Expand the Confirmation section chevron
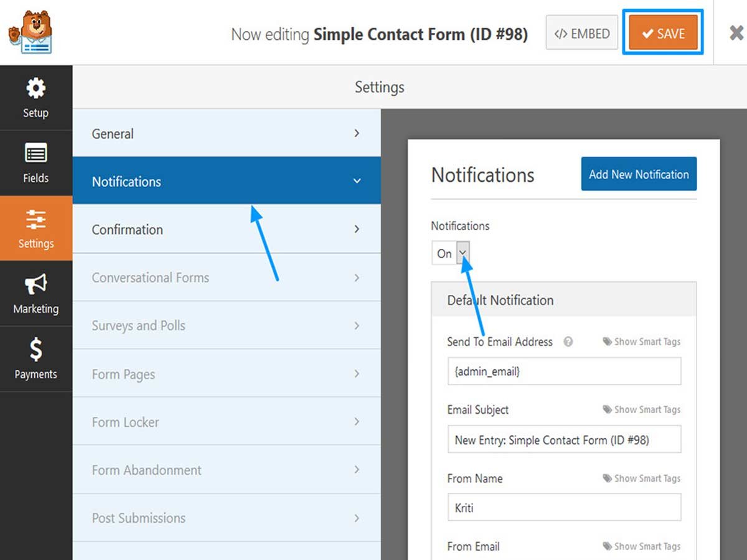747x560 pixels. pos(357,229)
